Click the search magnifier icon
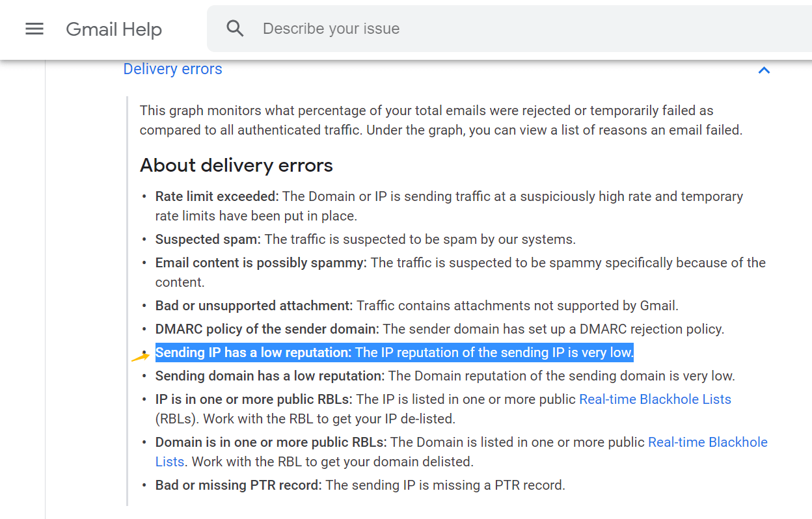 [x=235, y=28]
